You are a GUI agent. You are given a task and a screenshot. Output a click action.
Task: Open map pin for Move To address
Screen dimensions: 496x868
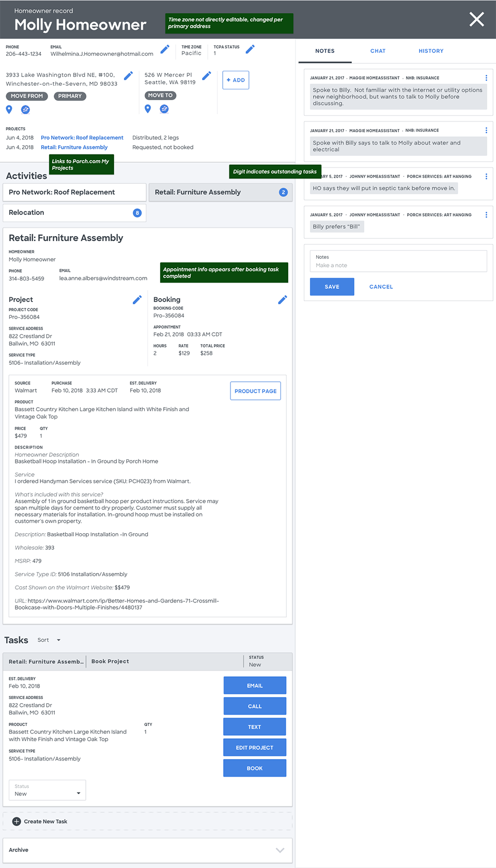tap(148, 109)
